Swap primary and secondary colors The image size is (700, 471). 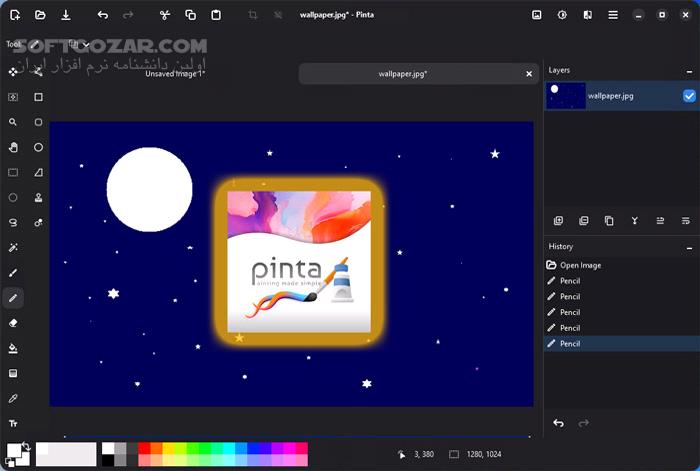pos(26,446)
